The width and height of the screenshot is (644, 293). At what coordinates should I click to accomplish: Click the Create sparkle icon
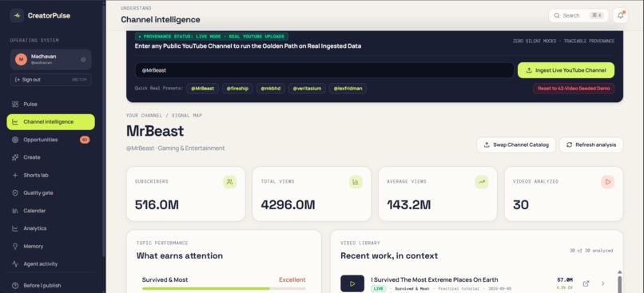click(x=15, y=157)
